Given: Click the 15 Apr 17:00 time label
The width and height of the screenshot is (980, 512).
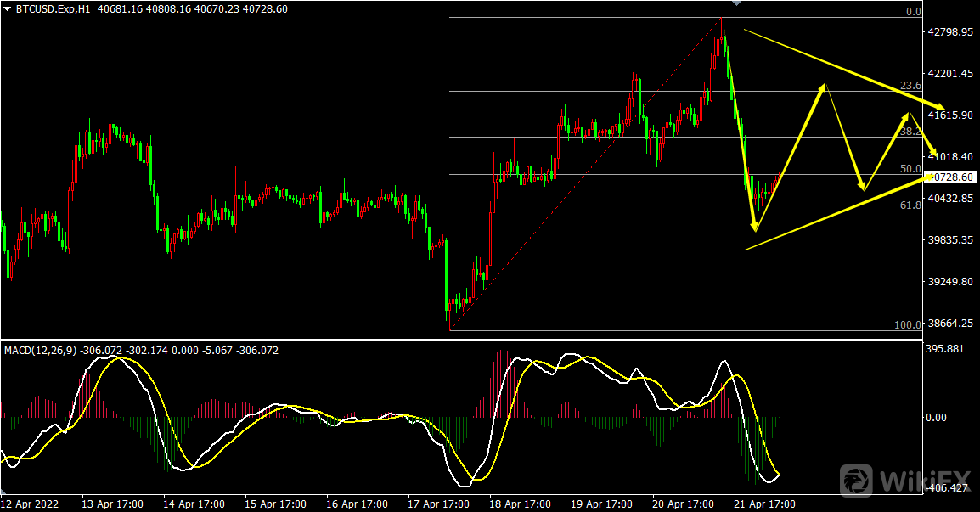Looking at the screenshot, I should click(275, 504).
